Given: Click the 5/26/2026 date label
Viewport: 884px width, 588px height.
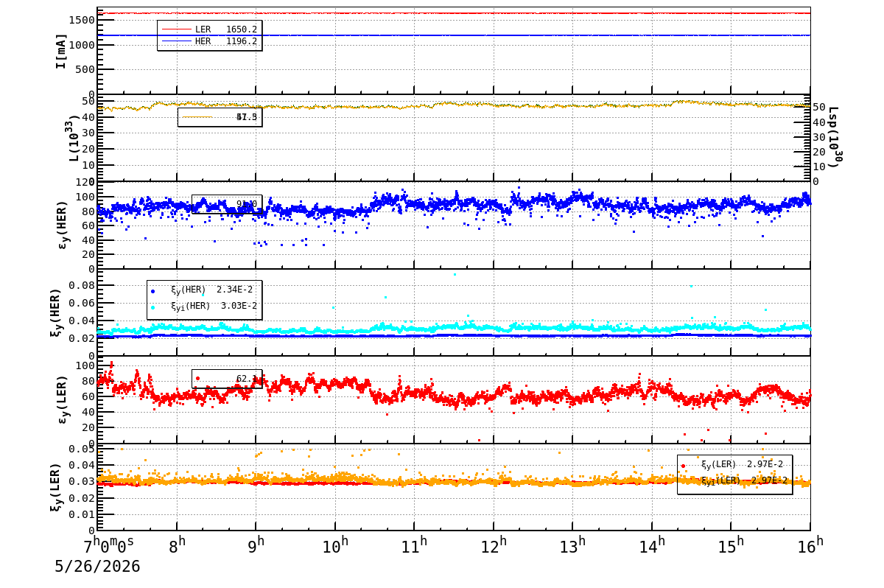Looking at the screenshot, I should tap(97, 567).
